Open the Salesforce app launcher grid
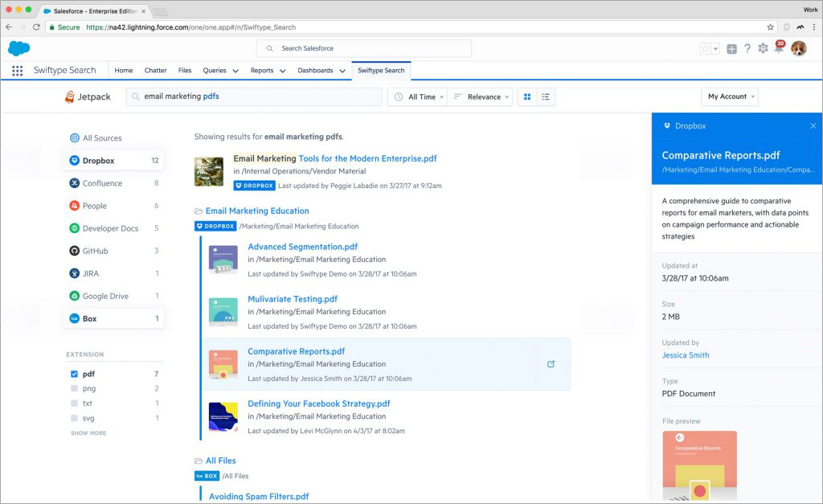 (17, 71)
